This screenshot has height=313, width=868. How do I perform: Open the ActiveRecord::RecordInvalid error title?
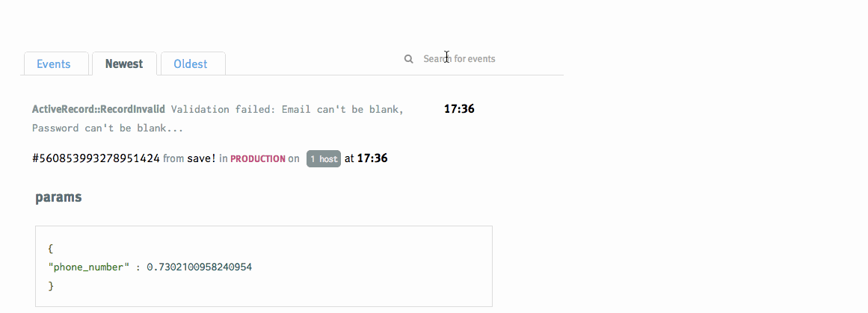(99, 109)
